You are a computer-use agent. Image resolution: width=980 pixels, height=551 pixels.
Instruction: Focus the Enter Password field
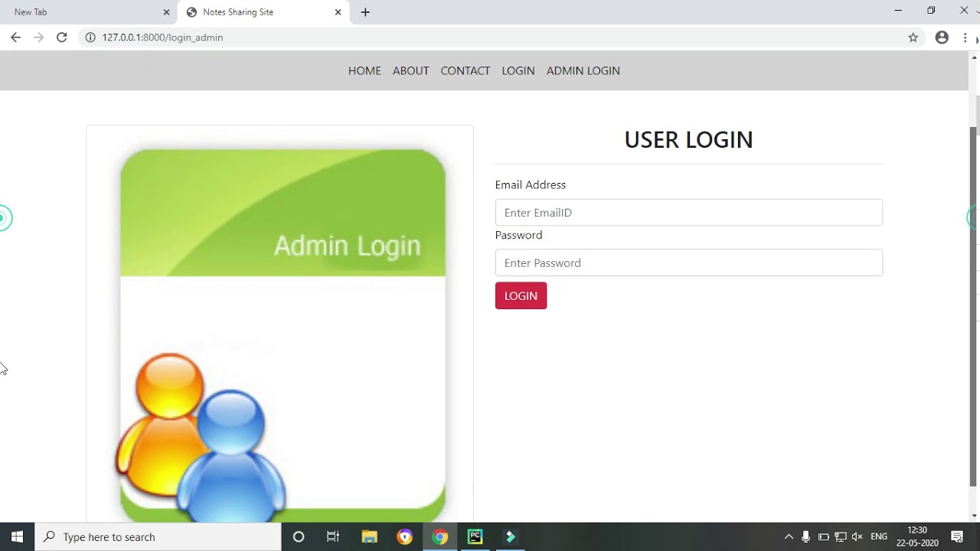[x=688, y=262]
